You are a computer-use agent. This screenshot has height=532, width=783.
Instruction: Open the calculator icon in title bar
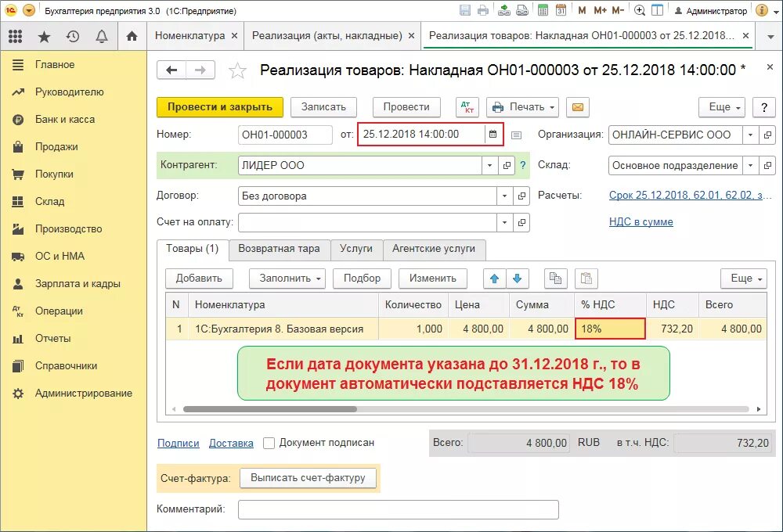(543, 10)
